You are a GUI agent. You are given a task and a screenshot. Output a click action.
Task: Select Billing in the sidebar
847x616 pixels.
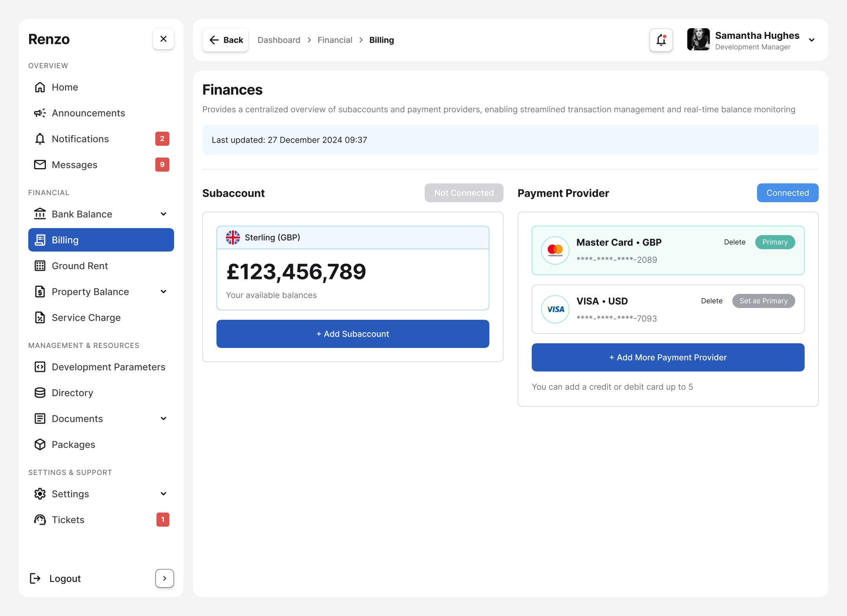101,240
